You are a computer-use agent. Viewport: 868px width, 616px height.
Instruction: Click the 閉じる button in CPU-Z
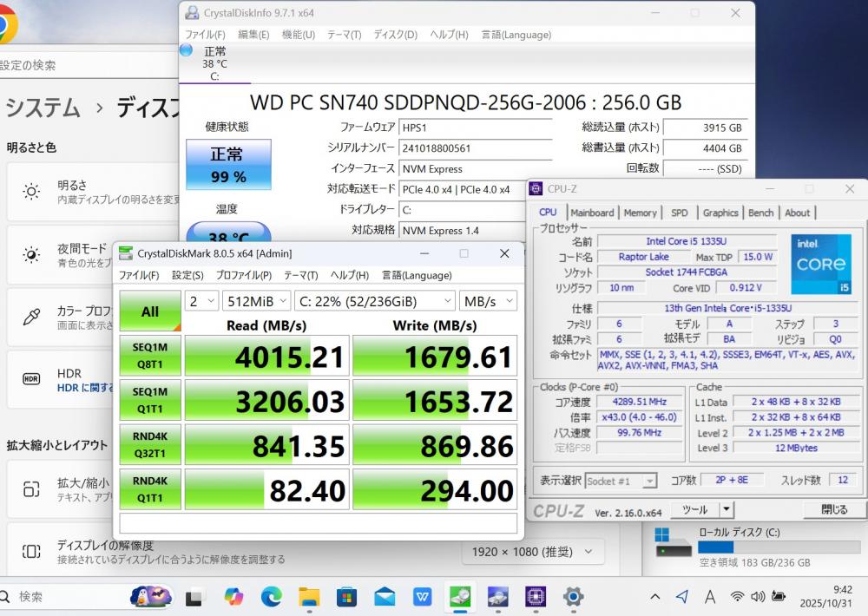point(833,509)
